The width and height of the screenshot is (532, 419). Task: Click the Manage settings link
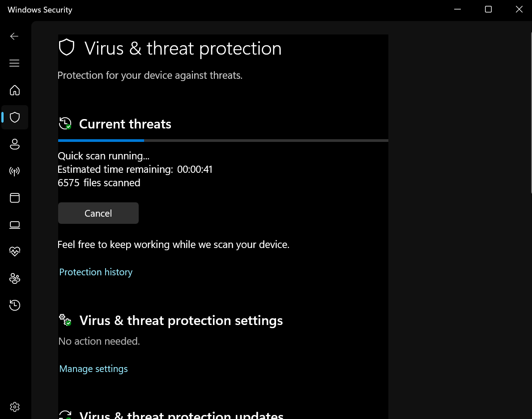pyautogui.click(x=94, y=369)
